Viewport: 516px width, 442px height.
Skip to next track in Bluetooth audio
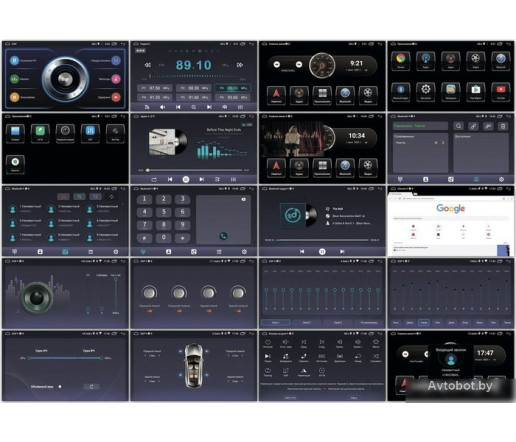[342, 252]
